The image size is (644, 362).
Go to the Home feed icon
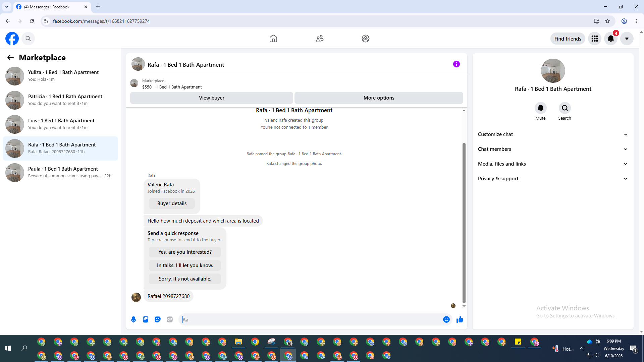pyautogui.click(x=273, y=39)
